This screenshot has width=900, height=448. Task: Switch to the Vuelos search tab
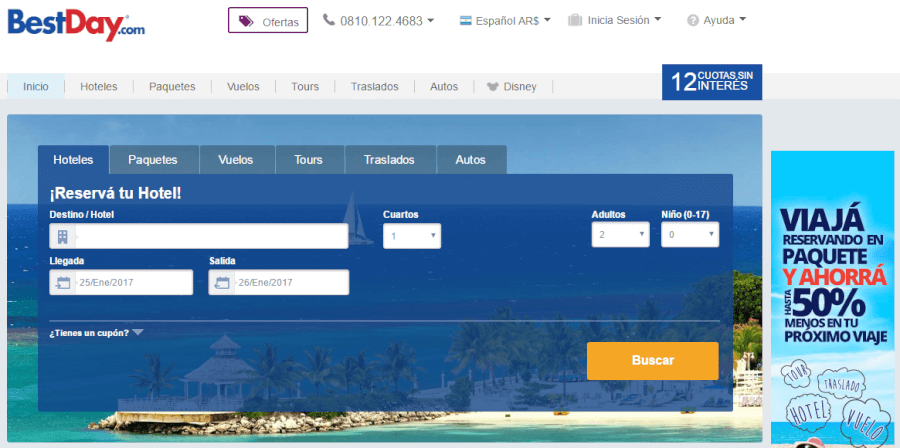235,160
